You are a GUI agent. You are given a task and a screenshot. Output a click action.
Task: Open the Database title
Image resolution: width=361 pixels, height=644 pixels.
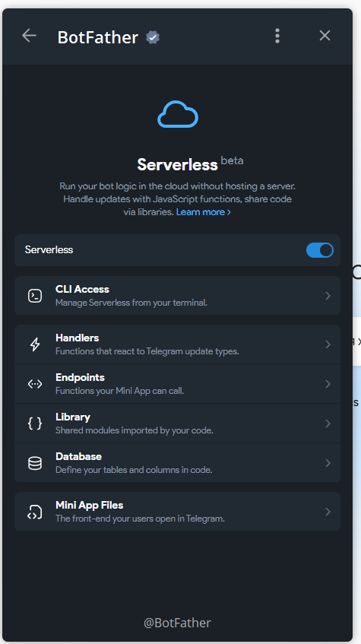click(78, 456)
